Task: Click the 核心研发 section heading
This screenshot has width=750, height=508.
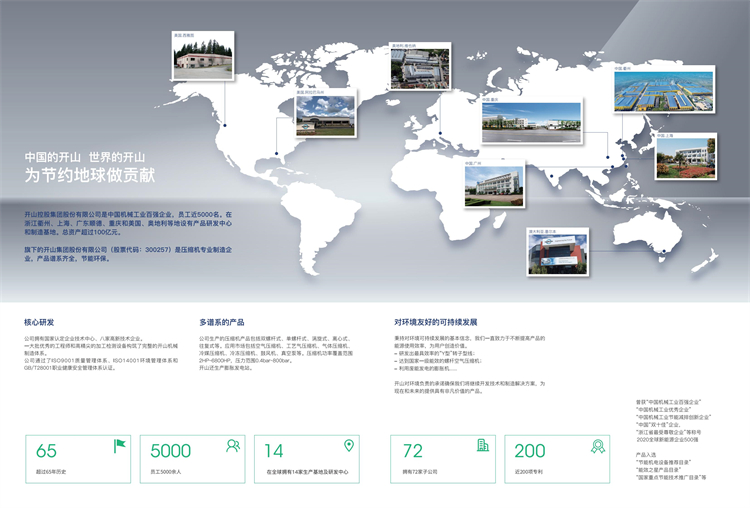Action: pyautogui.click(x=39, y=323)
